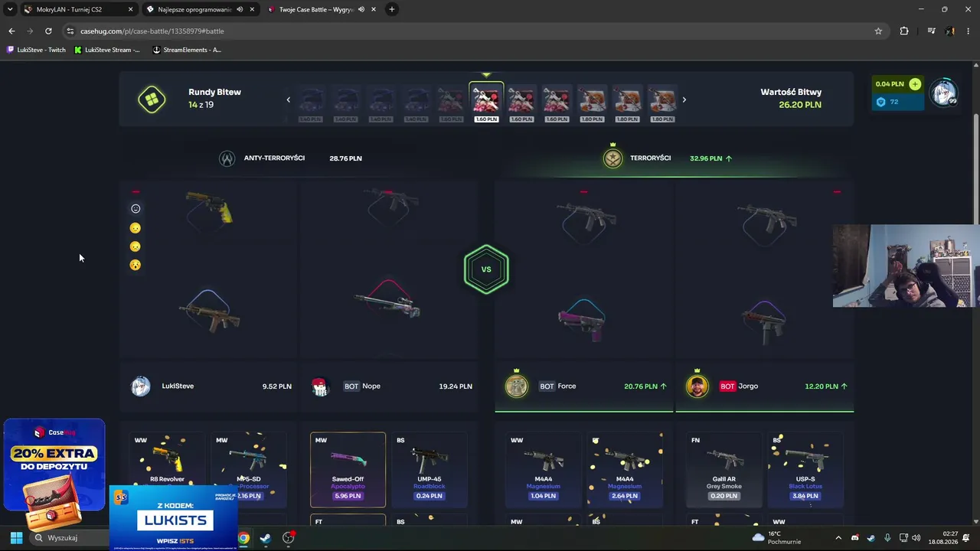Open the emoji reaction picker outline smiley
The width and height of the screenshot is (980, 551).
click(x=136, y=209)
